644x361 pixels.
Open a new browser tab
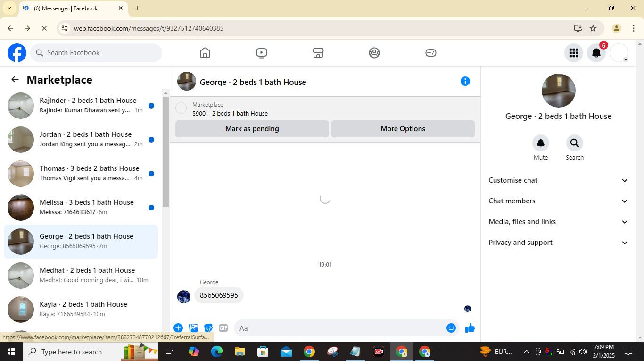pos(138,8)
